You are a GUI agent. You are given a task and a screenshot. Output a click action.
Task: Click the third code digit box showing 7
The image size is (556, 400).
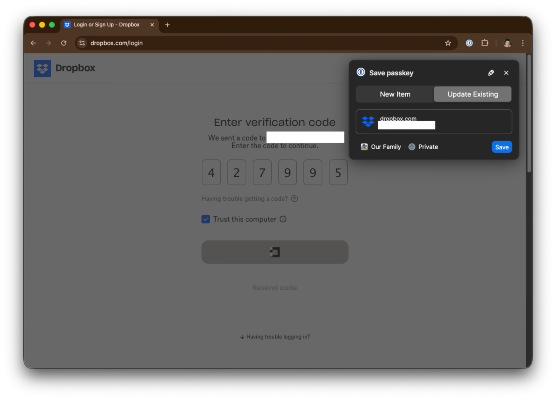click(262, 172)
